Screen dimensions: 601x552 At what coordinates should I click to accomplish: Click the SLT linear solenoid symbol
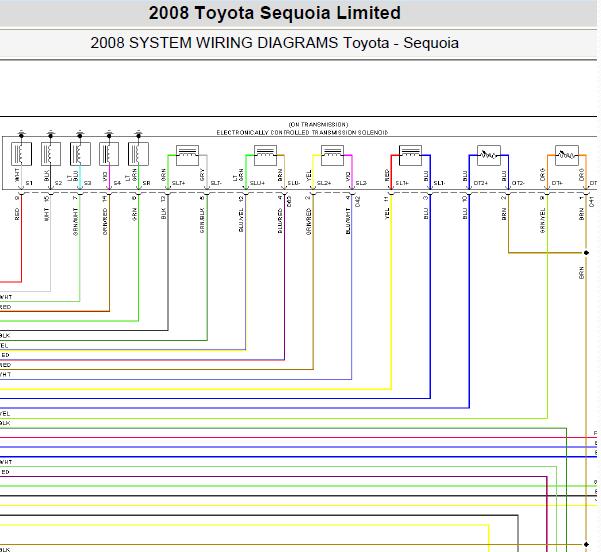[x=187, y=155]
